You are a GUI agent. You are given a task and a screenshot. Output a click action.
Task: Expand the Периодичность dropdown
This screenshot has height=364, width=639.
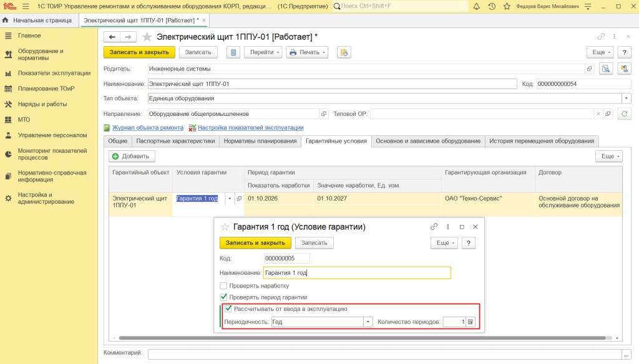point(368,322)
